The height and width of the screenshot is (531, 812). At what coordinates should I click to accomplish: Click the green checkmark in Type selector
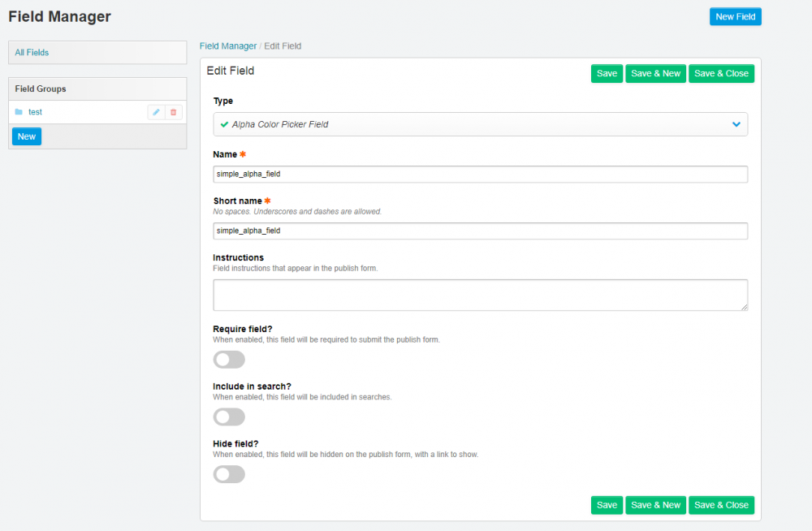click(x=224, y=124)
